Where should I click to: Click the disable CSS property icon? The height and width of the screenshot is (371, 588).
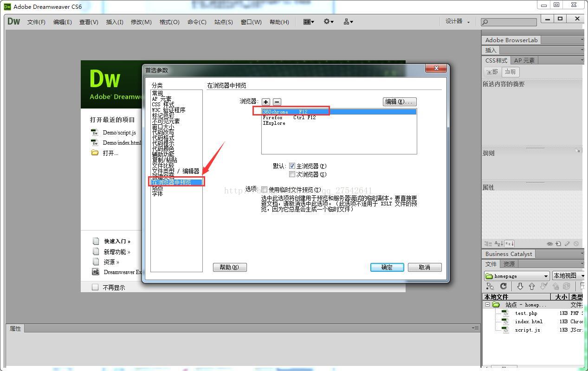(x=576, y=243)
